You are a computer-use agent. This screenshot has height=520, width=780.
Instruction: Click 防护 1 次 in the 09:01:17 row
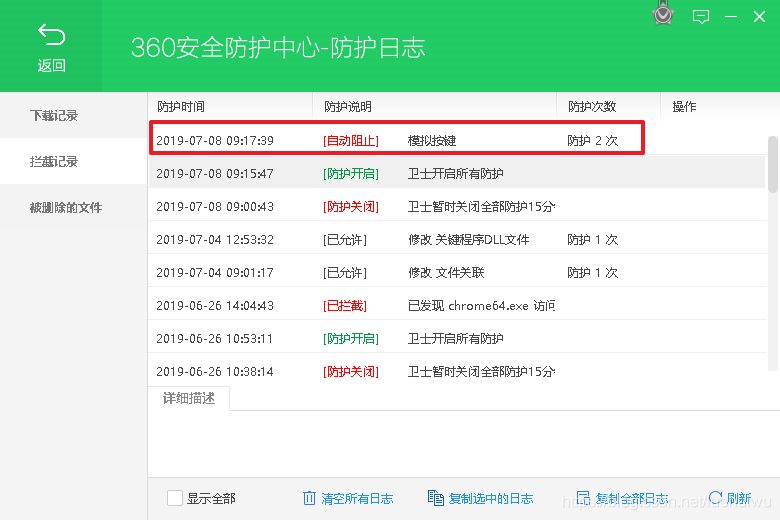[x=592, y=273]
